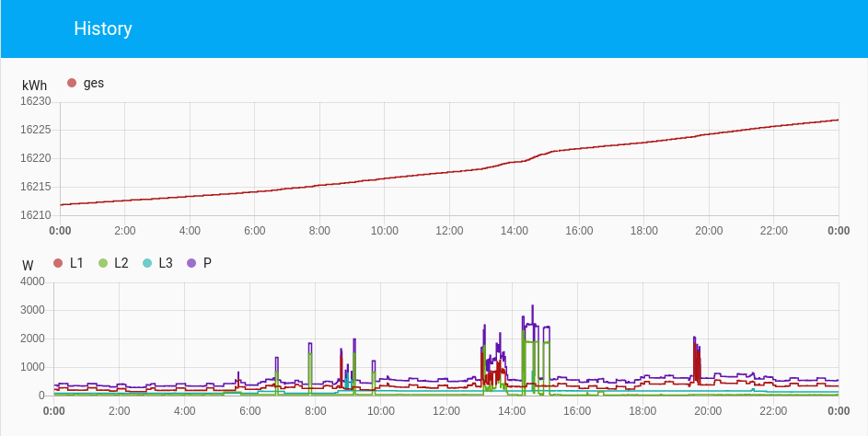Viewport: 868px width, 436px height.
Task: Click the 2000 y-axis value in power chart
Action: tap(33, 338)
